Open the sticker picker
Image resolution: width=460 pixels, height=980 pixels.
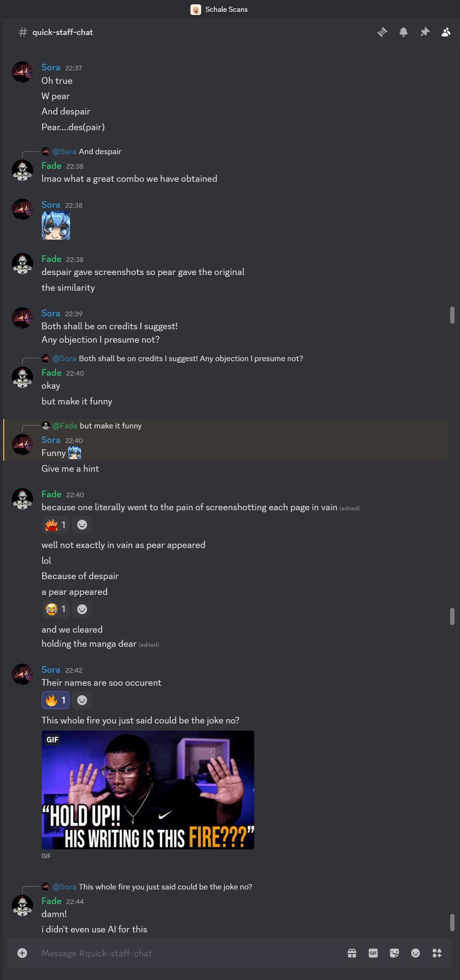394,953
